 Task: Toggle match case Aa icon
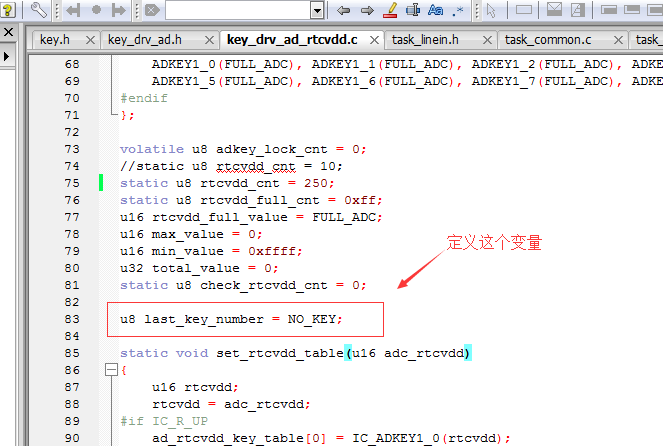436,10
